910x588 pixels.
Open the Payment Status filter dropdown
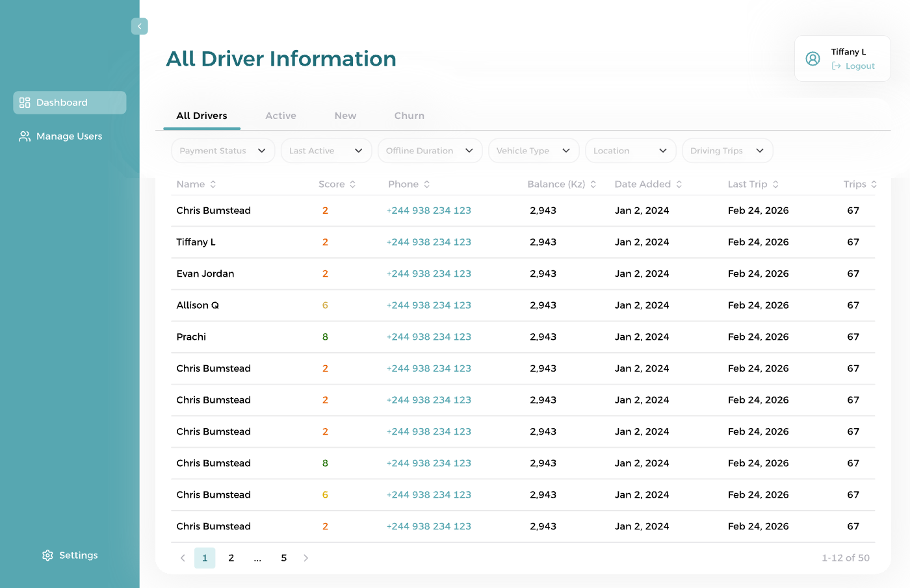tap(223, 151)
